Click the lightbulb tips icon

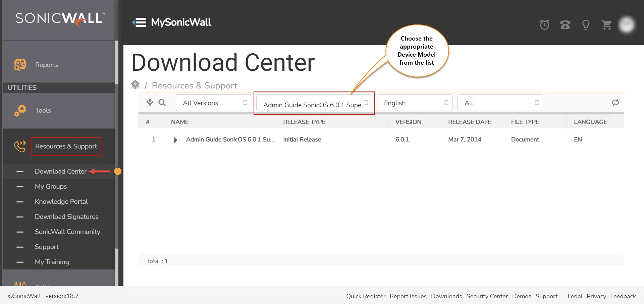coord(586,25)
